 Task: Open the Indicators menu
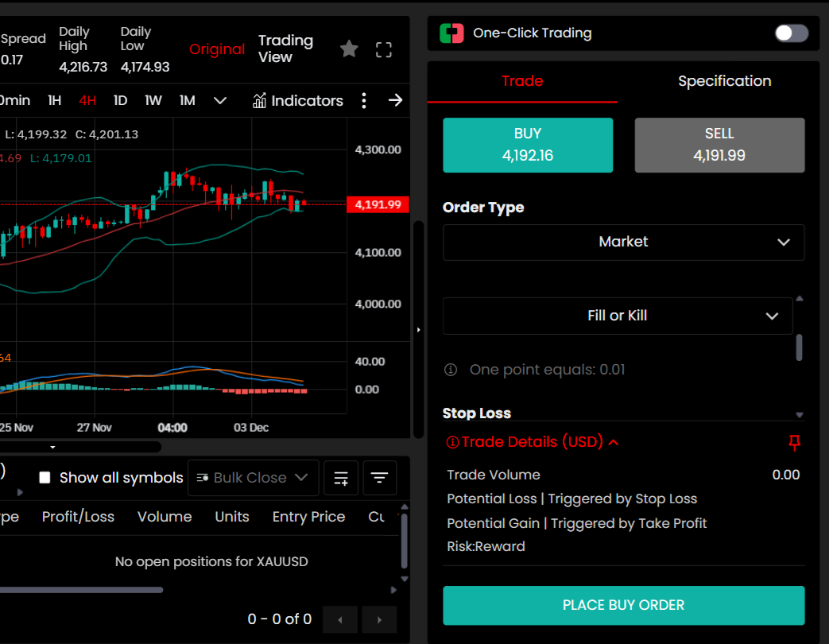tap(298, 100)
